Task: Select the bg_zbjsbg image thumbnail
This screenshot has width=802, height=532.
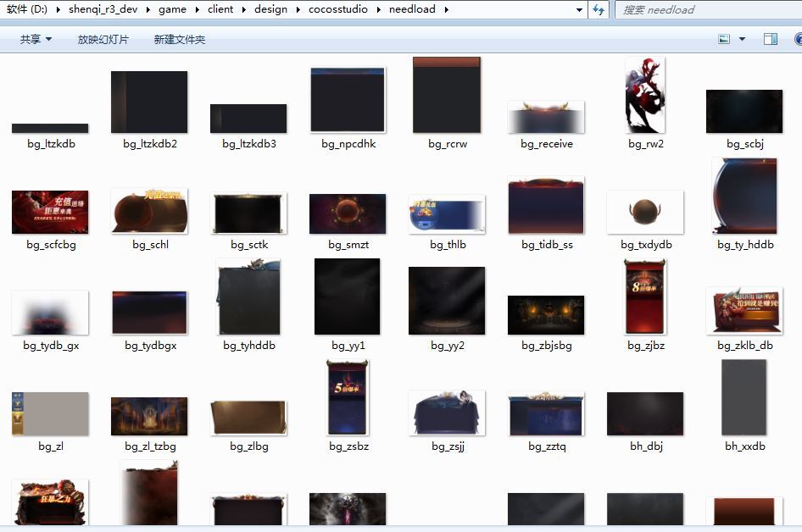Action: (546, 315)
